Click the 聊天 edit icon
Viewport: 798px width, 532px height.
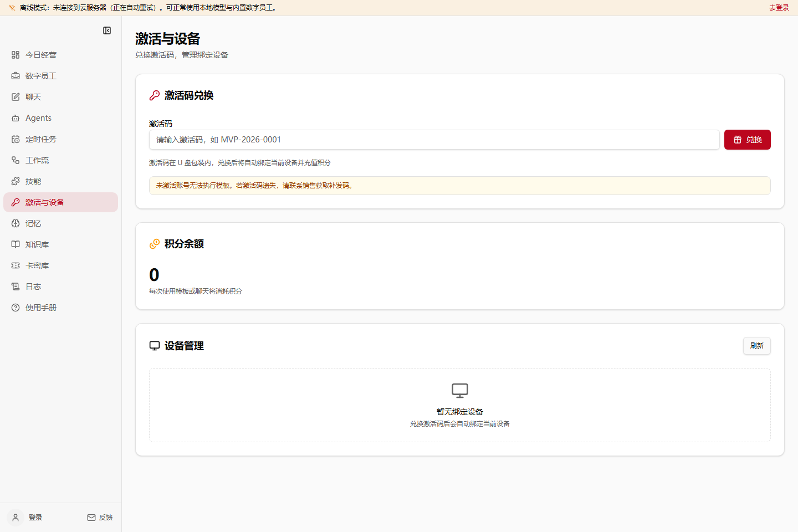click(16, 97)
